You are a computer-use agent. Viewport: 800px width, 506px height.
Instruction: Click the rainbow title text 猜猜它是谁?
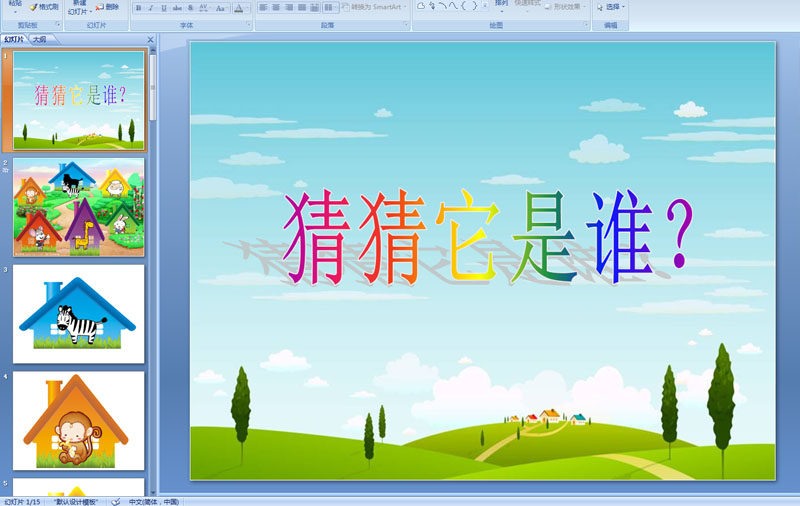click(x=488, y=237)
